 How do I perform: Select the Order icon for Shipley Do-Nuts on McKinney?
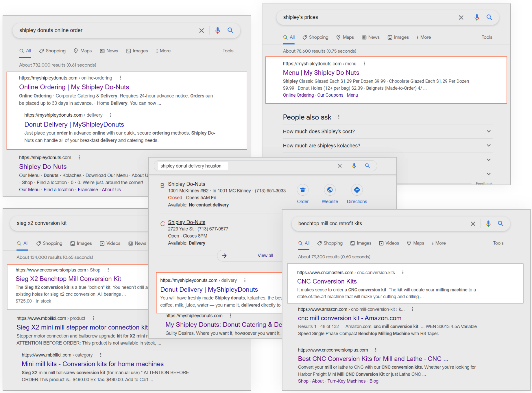(303, 190)
